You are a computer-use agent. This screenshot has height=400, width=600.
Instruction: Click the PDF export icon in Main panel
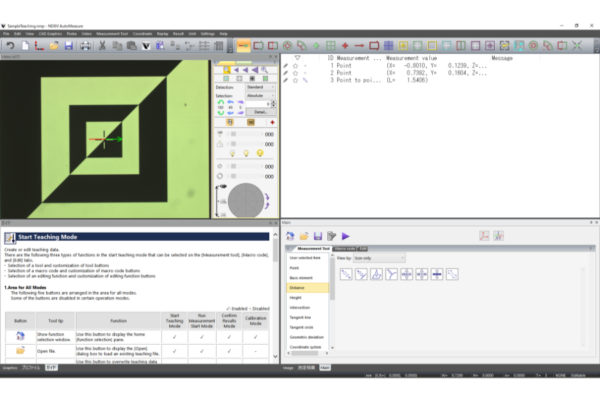click(x=484, y=235)
